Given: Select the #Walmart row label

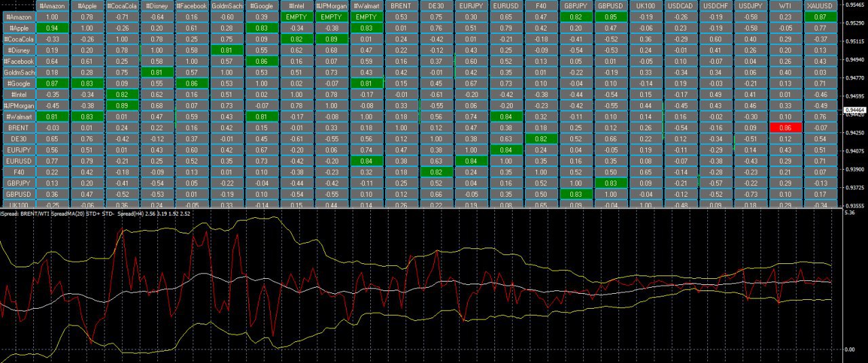Looking at the screenshot, I should [x=18, y=117].
